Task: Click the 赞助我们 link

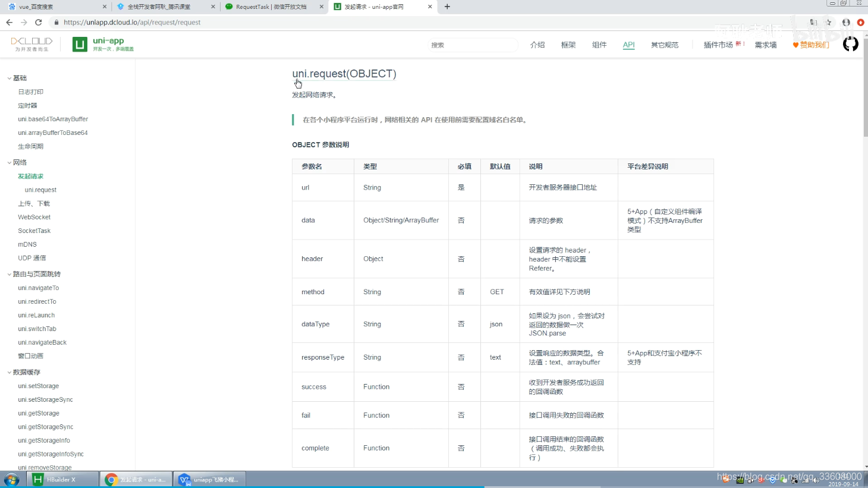Action: [x=811, y=45]
